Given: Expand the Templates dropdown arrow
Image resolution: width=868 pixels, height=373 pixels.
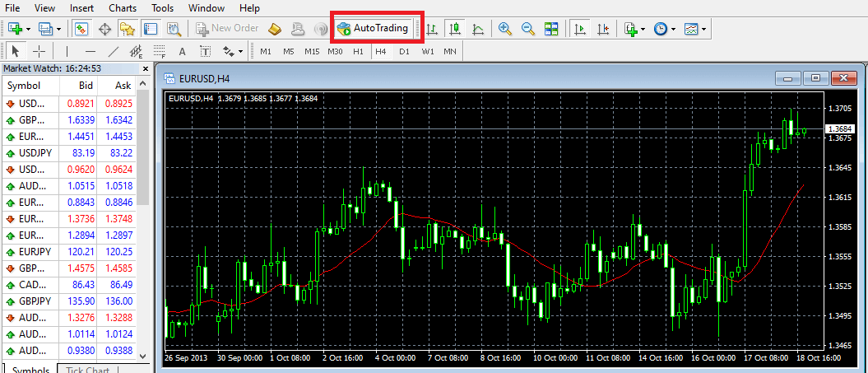Looking at the screenshot, I should 703,28.
